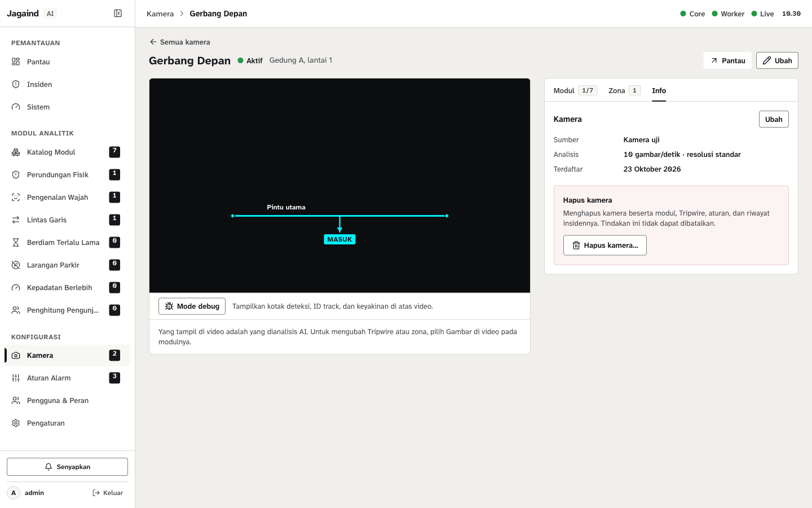
Task: Open Pantau in the sidebar
Action: pyautogui.click(x=67, y=62)
